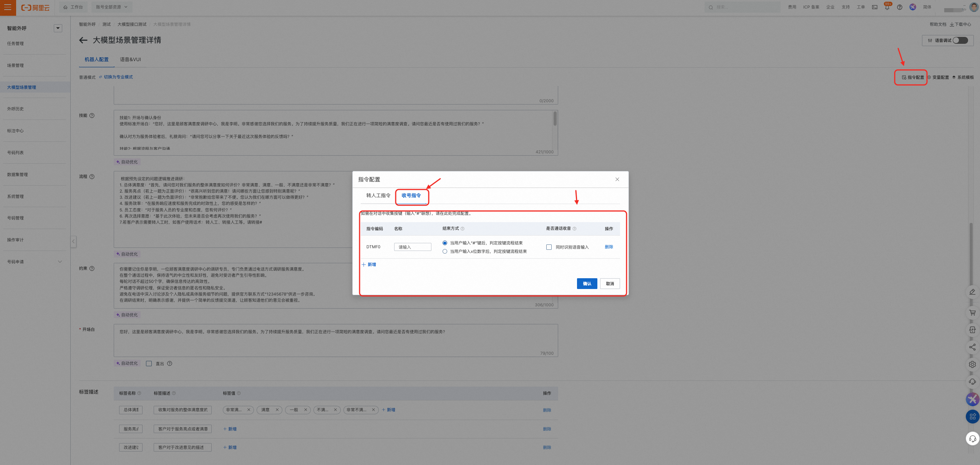The image size is (980, 465).
Task: Select radio 当用户输入x位数字后，判定按键流程结束
Action: click(x=445, y=251)
